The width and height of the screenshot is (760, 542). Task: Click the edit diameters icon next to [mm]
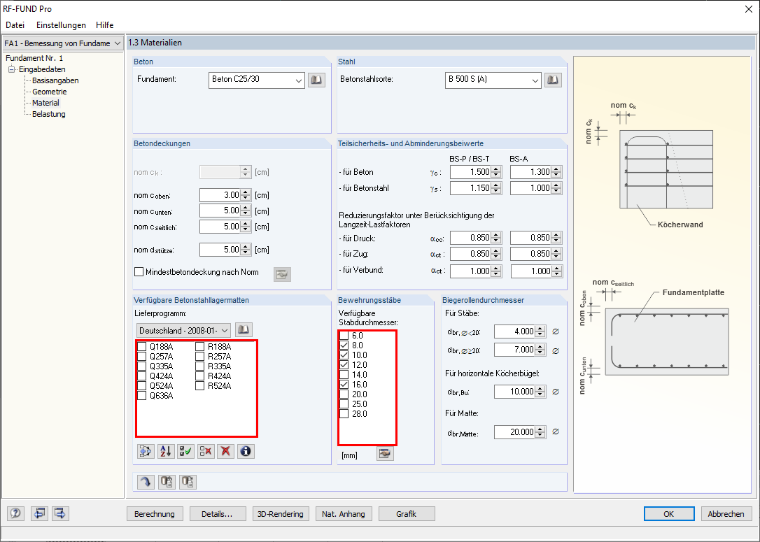385,454
